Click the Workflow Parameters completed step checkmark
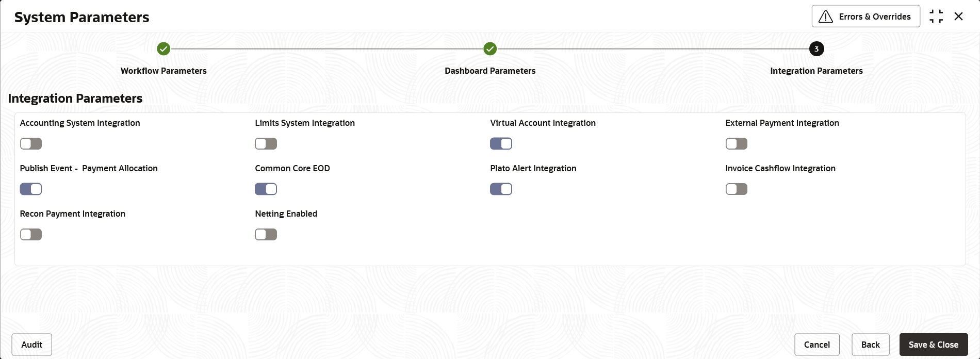 point(164,49)
